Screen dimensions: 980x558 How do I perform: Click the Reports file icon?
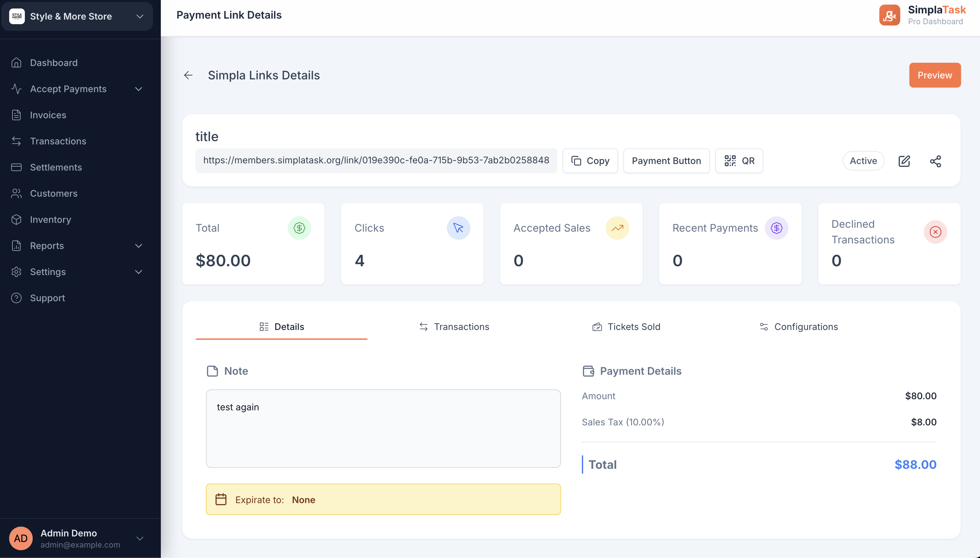[x=16, y=245]
